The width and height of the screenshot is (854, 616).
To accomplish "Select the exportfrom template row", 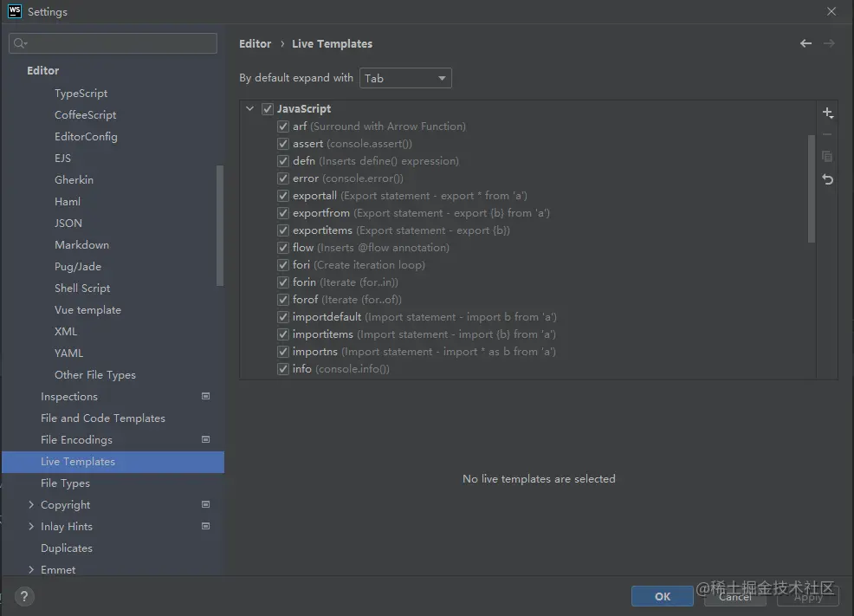I will pyautogui.click(x=421, y=213).
